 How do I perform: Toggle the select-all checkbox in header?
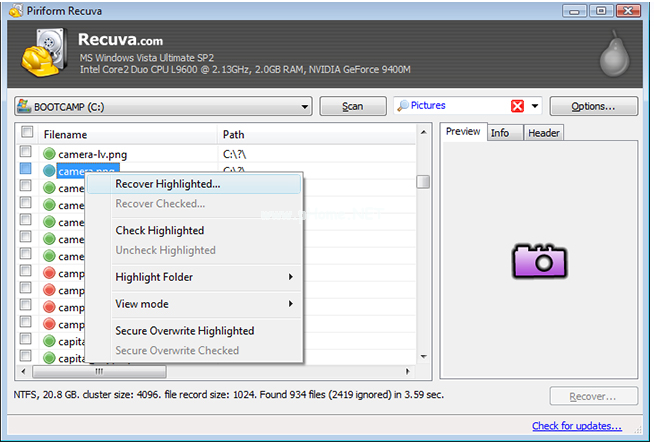27,133
